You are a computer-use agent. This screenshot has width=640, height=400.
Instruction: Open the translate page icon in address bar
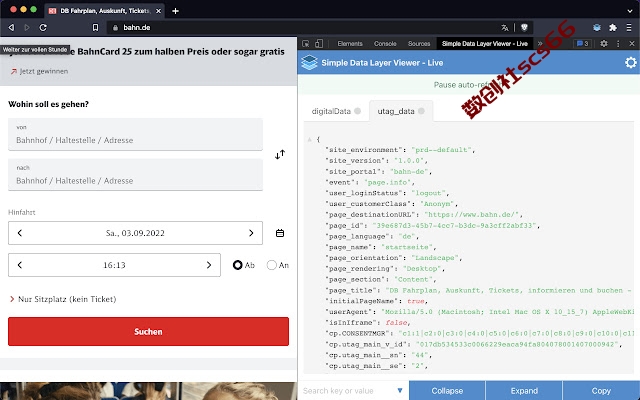pos(505,27)
